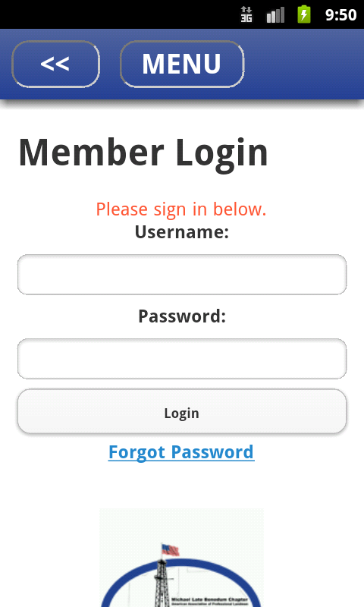
Task: Open the MENU button
Action: 182,64
